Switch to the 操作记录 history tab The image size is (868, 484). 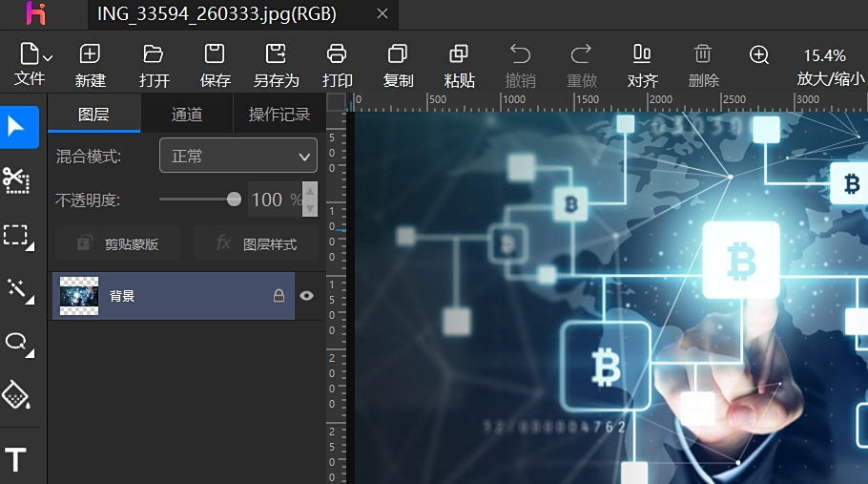(279, 114)
